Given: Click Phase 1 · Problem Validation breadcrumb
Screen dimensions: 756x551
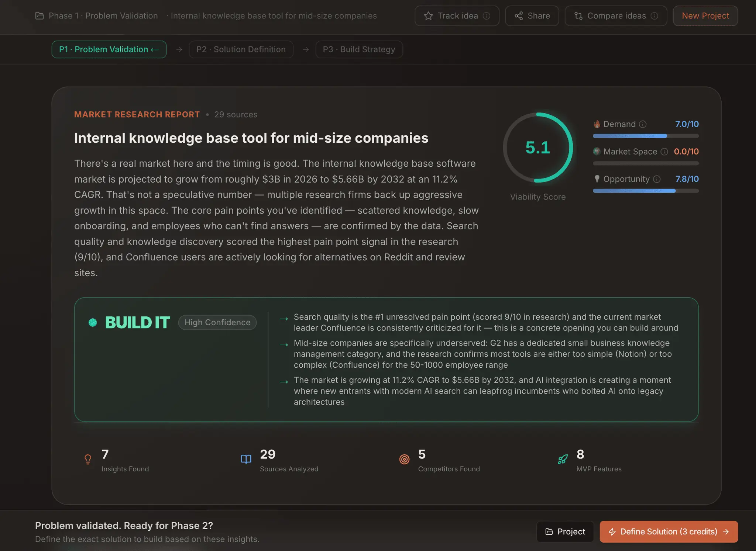Looking at the screenshot, I should (103, 16).
